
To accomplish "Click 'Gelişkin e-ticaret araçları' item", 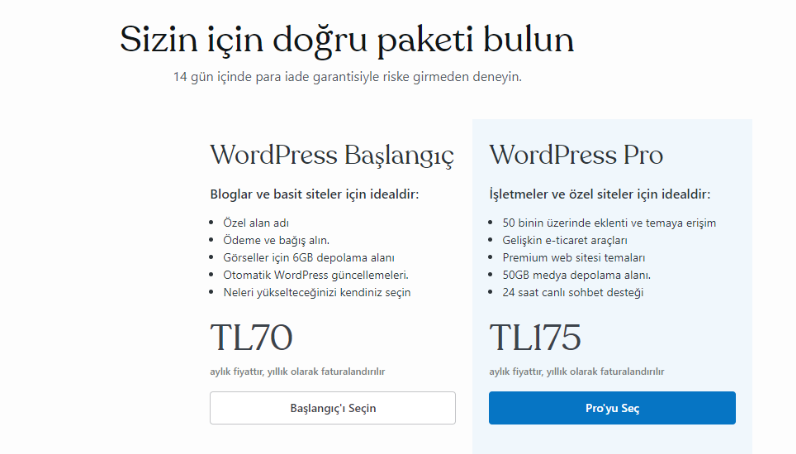I will (565, 240).
